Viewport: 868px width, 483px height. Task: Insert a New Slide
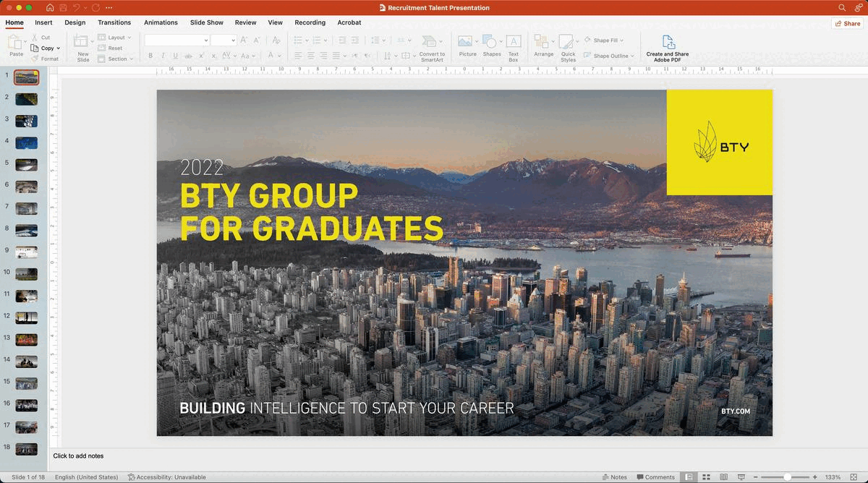(82, 47)
